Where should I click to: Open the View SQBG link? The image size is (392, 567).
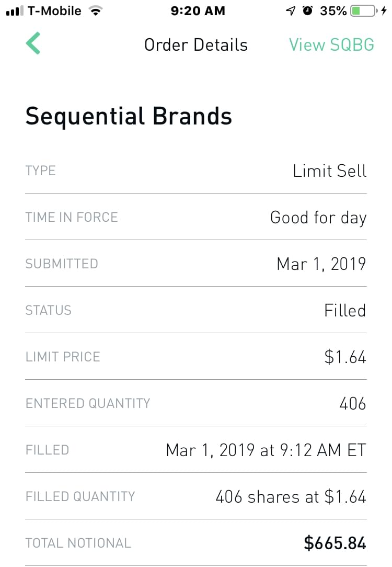click(x=331, y=45)
